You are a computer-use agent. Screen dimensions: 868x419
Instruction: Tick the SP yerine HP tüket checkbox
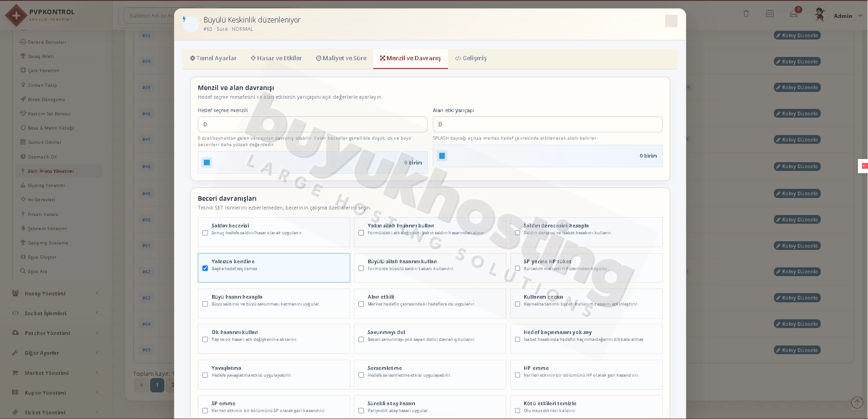517,268
